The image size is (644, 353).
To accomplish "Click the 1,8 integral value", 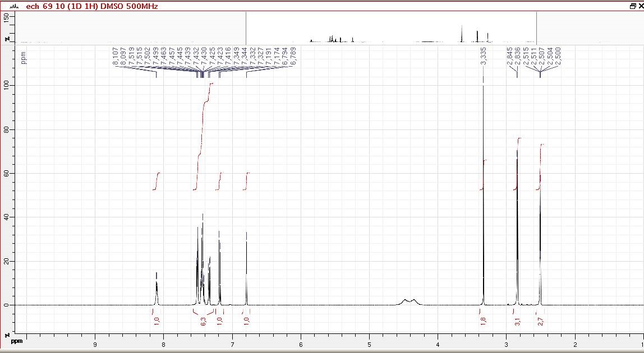I will point(483,321).
